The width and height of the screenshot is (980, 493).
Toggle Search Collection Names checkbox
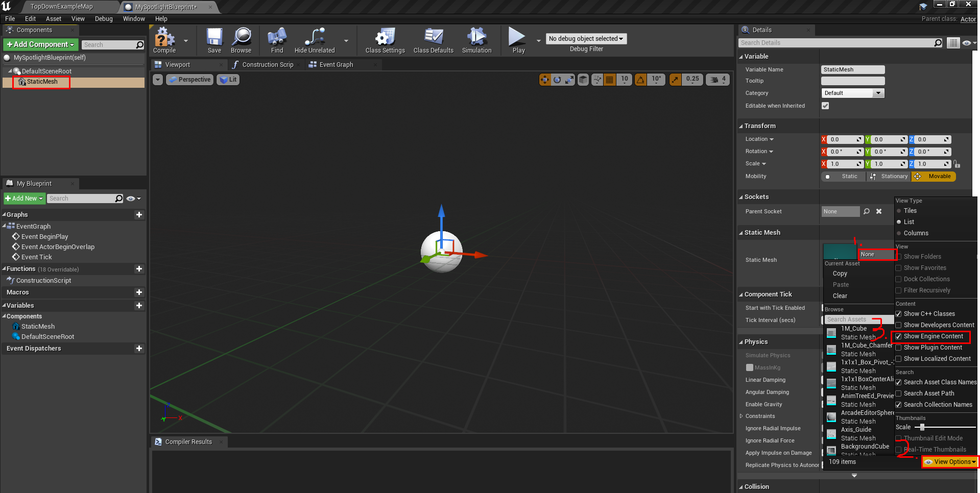click(x=898, y=405)
